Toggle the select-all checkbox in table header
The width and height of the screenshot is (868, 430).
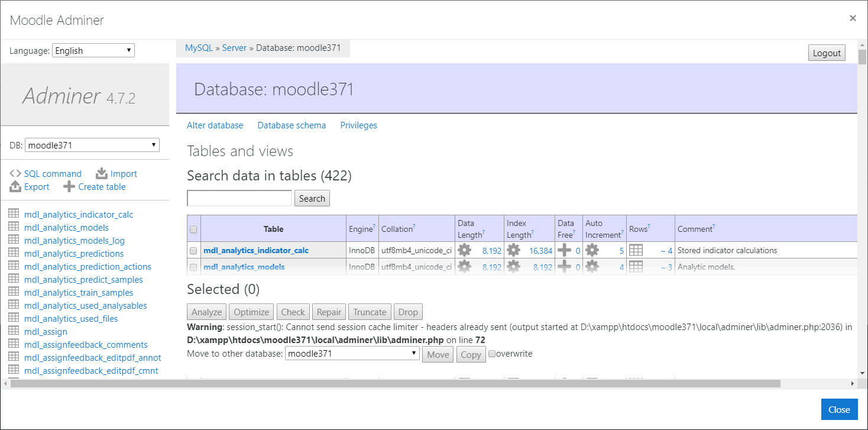[x=193, y=229]
